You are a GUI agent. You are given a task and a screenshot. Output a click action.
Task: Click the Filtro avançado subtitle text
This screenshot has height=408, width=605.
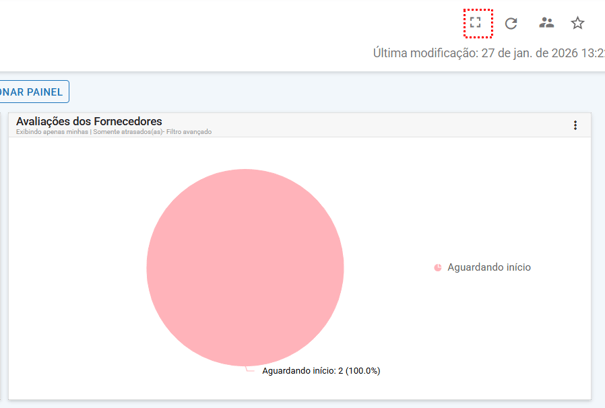[x=190, y=132]
